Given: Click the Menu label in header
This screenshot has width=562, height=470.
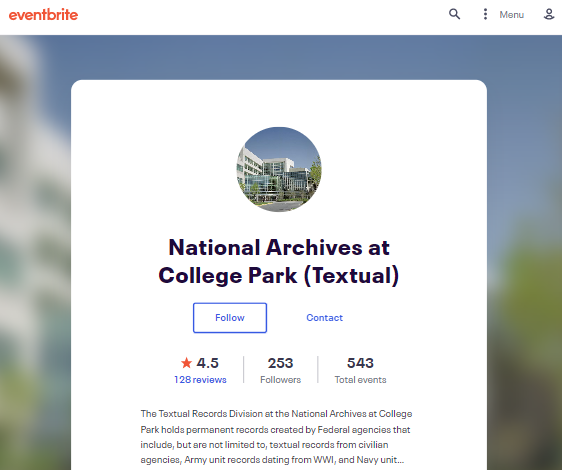Looking at the screenshot, I should pos(511,15).
